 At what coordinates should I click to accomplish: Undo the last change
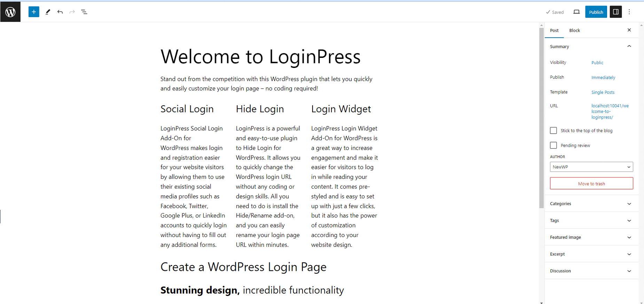coord(60,12)
